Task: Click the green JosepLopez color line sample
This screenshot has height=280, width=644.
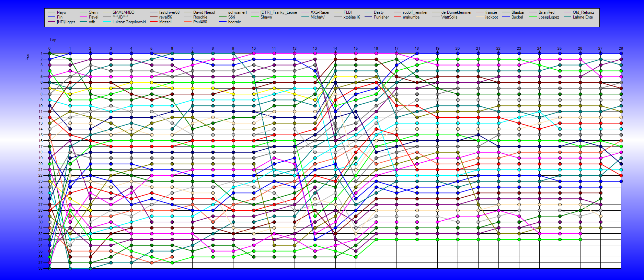Action: 533,17
